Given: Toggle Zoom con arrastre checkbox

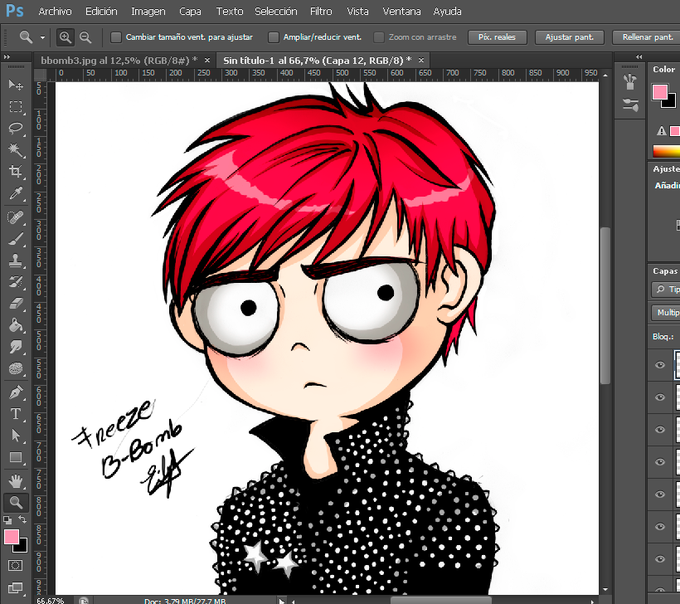Looking at the screenshot, I should [x=379, y=37].
